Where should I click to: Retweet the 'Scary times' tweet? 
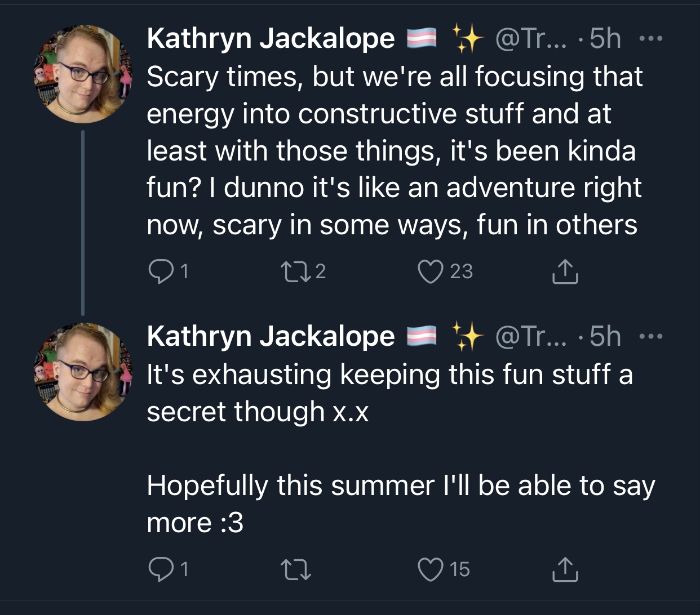pos(303,271)
